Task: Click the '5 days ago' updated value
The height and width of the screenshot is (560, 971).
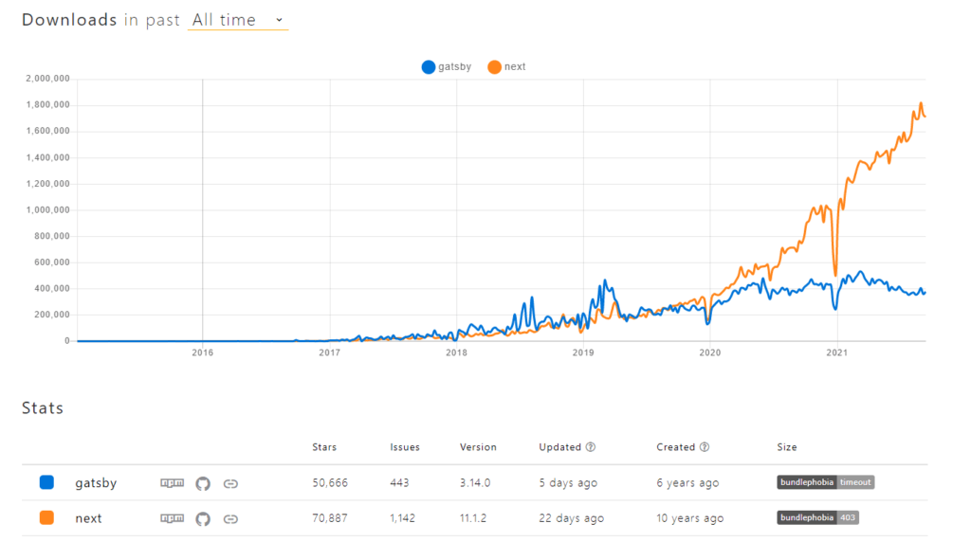Action: pos(568,483)
